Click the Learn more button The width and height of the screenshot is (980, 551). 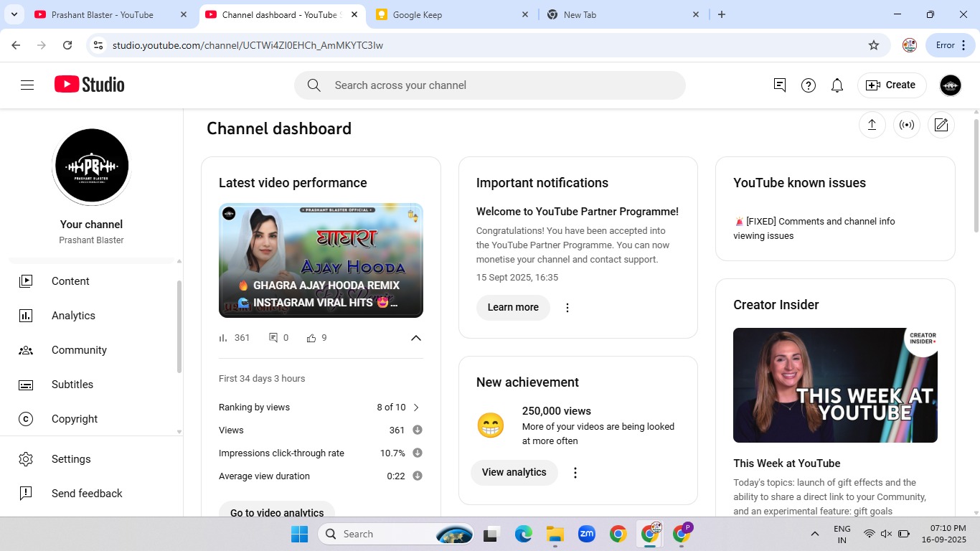(x=513, y=308)
